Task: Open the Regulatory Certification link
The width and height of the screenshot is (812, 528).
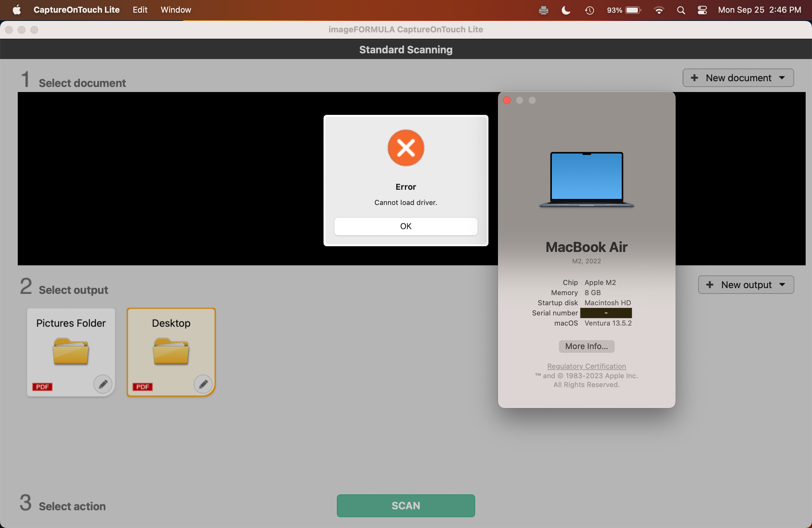Action: 586,366
